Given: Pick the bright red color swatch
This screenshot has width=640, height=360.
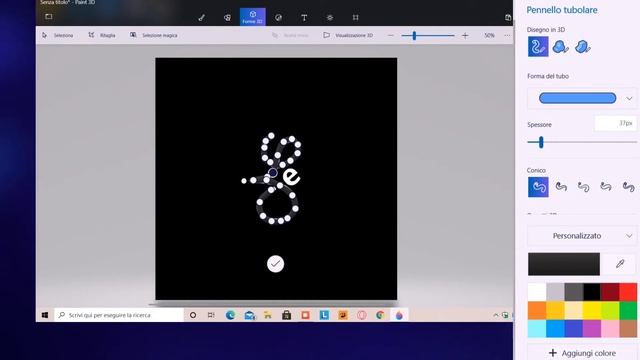Looking at the screenshot, I should click(628, 292).
